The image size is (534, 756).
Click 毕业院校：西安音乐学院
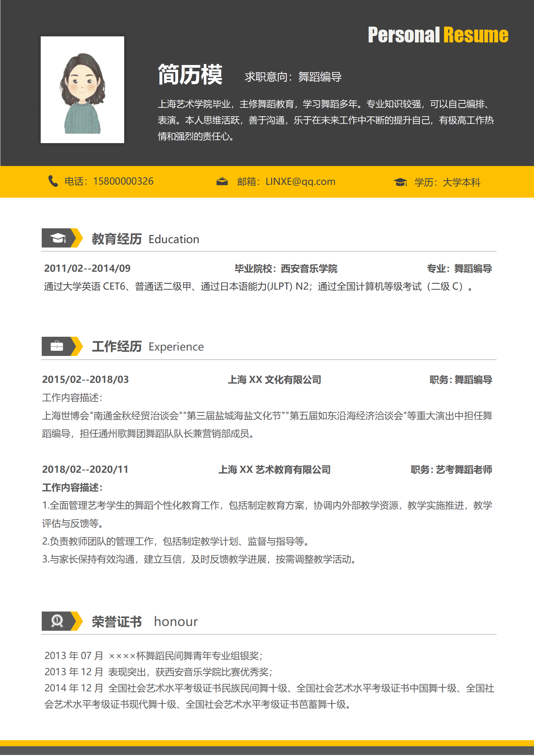(286, 268)
